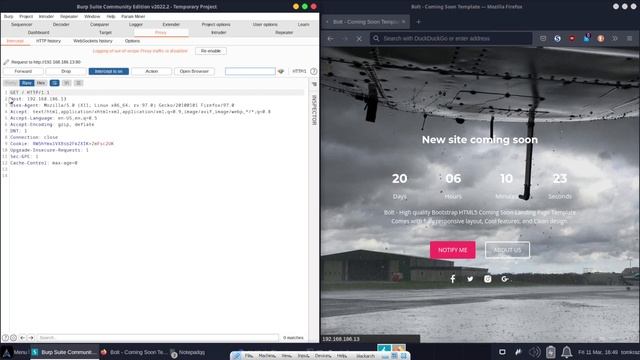Click the Drop button
Image resolution: width=640 pixels, height=360 pixels.
[66, 71]
